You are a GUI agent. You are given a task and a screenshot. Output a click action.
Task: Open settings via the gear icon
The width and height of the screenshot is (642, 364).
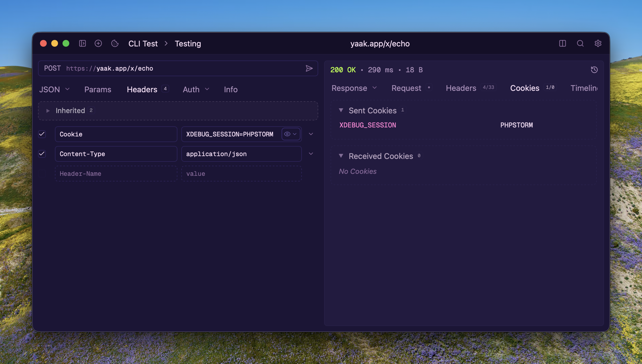point(598,43)
